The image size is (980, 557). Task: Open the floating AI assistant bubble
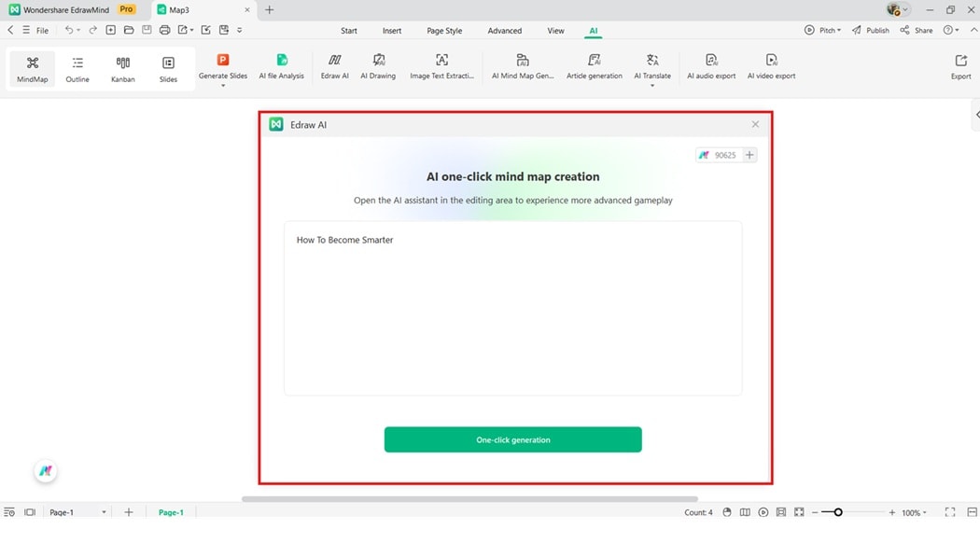(45, 471)
